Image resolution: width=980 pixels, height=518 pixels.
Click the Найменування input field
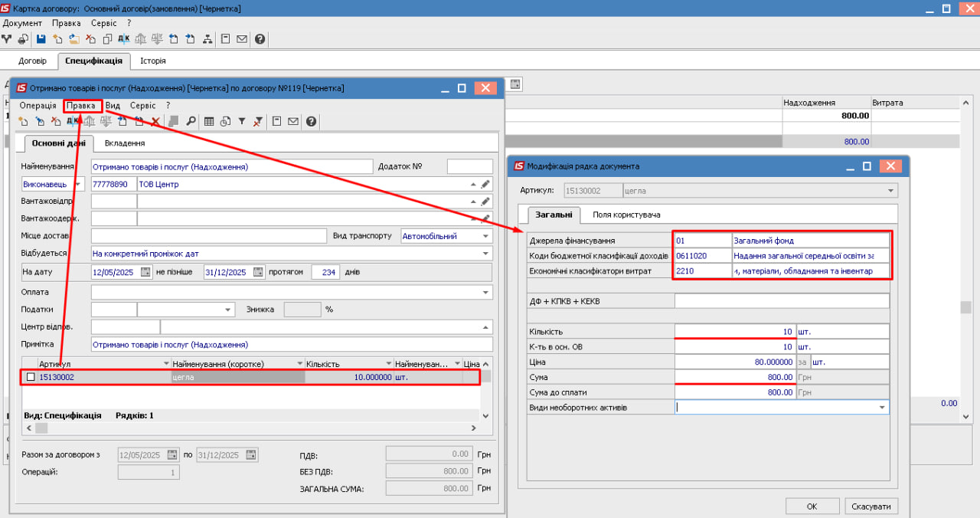tap(231, 166)
